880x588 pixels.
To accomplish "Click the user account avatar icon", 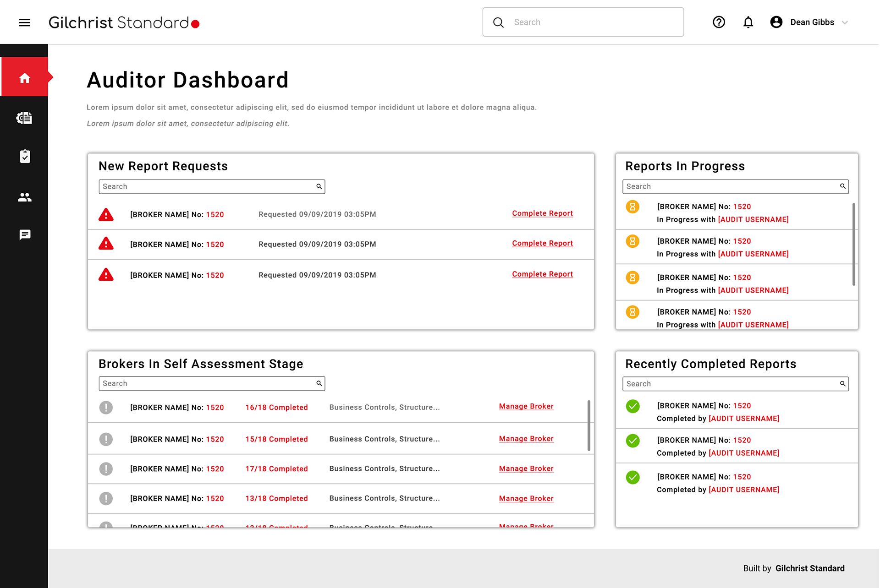I will [x=776, y=22].
